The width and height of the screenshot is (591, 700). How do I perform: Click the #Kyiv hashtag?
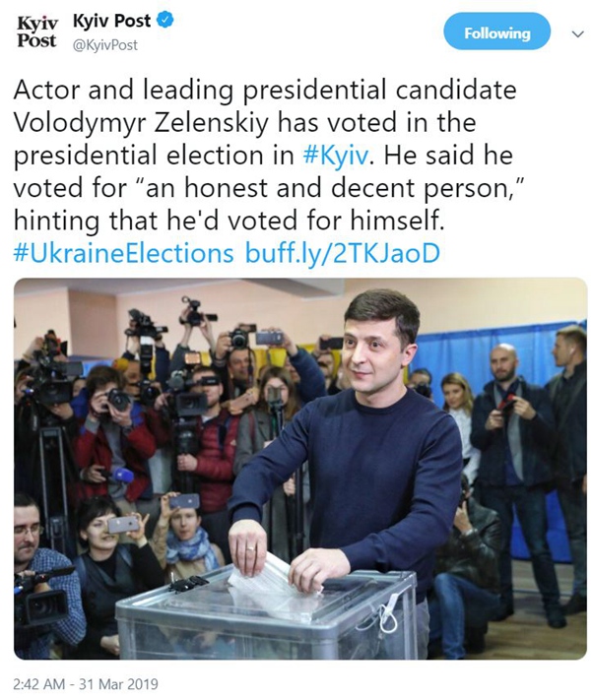tap(334, 156)
